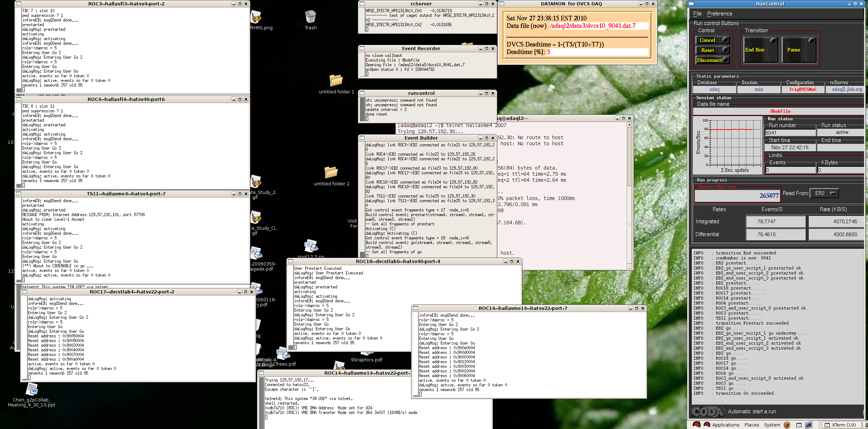Click scroll-up arrow in adaq@adaql2 terminal
The height and width of the screenshot is (429, 868).
629,125
